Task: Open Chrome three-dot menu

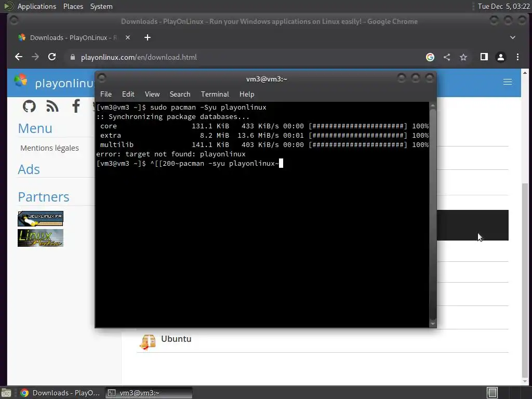Action: (x=518, y=57)
